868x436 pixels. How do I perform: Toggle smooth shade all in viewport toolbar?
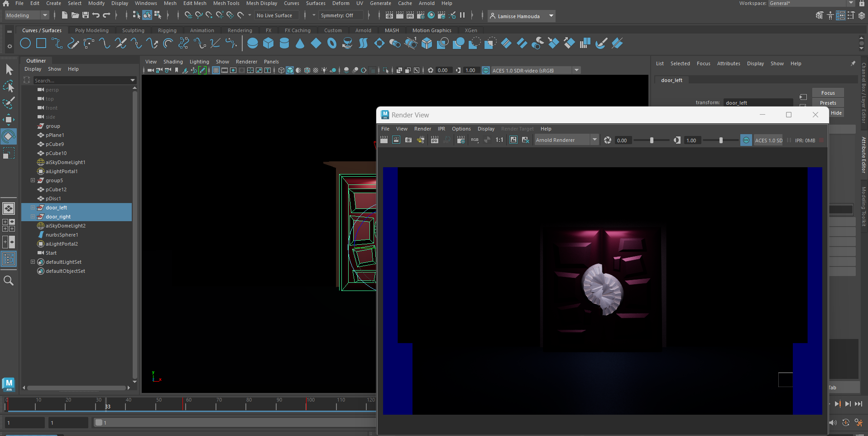[x=290, y=70]
